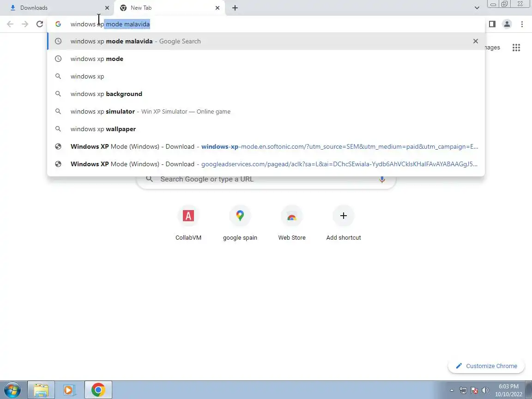Open the network tray icon
532x399 pixels.
coord(463,391)
